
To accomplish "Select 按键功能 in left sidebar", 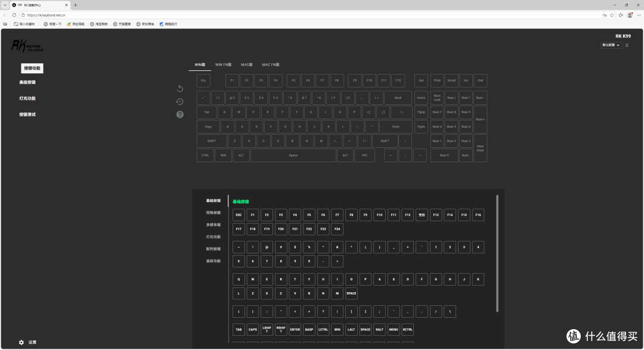I will 32,68.
